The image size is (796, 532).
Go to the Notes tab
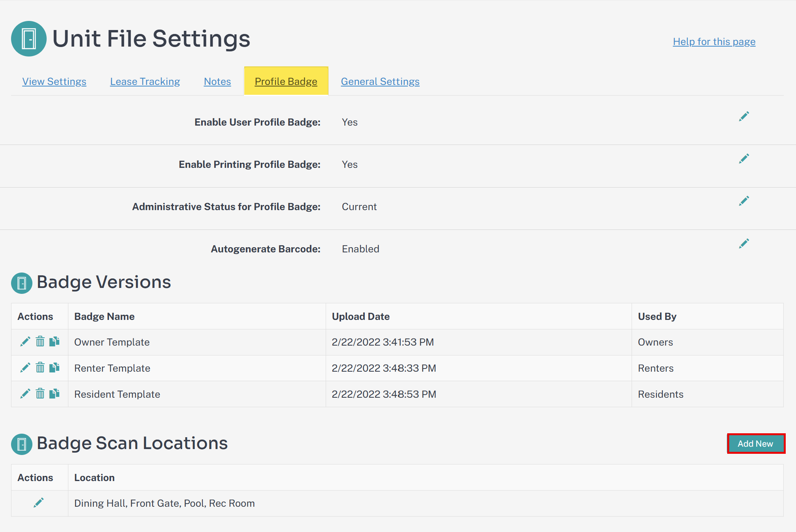[217, 81]
